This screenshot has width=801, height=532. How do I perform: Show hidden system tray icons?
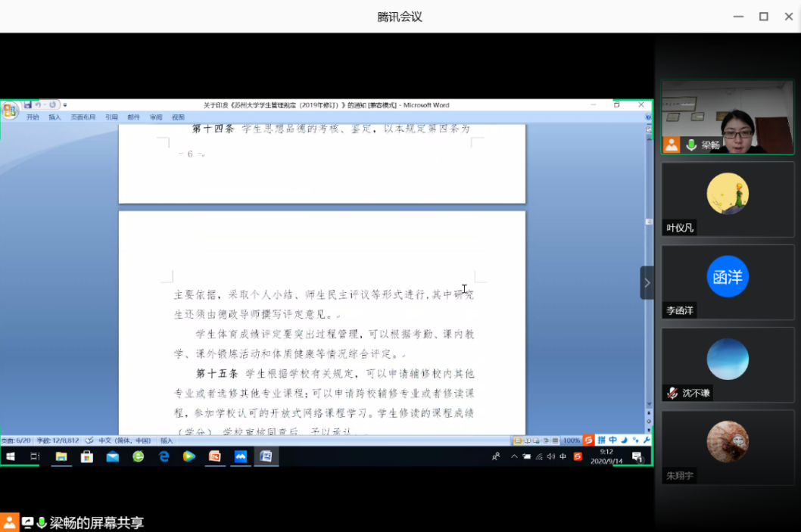[x=514, y=456]
